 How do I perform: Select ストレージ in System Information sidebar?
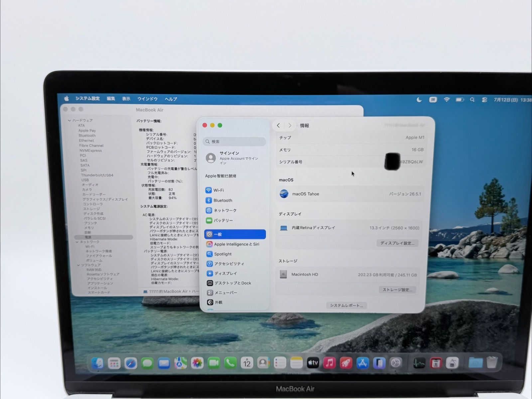[91, 209]
